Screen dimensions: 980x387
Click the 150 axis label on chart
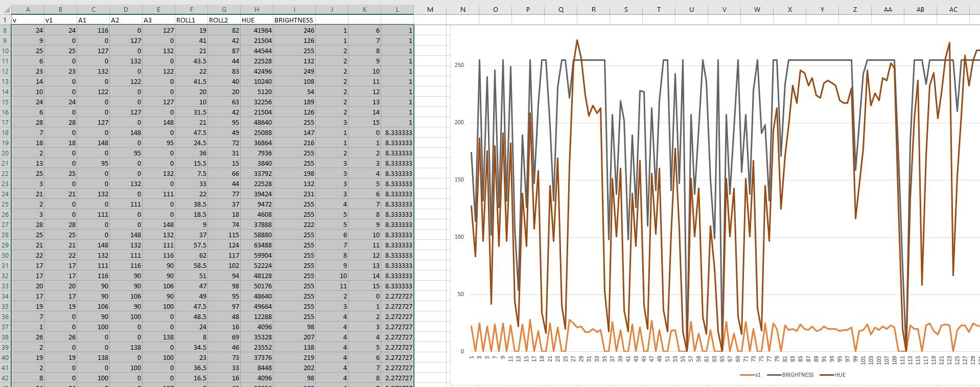[x=459, y=180]
